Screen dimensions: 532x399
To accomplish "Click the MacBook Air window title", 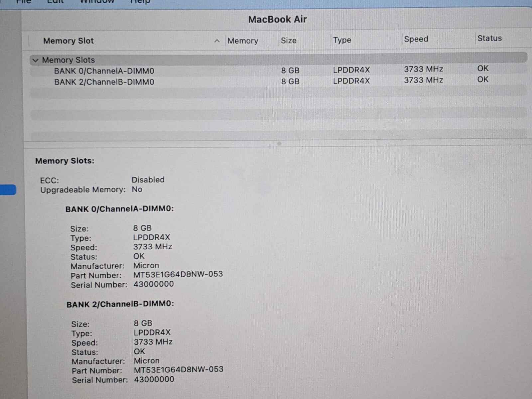I will coord(277,19).
